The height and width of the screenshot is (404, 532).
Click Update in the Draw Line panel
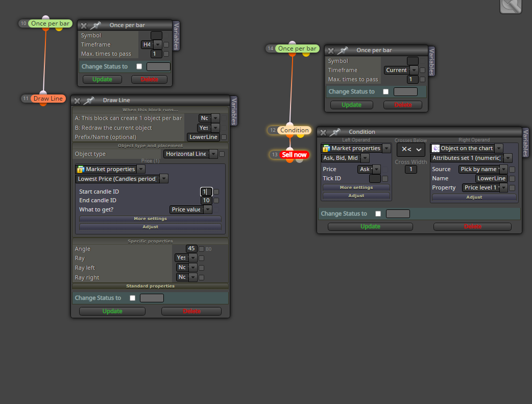pyautogui.click(x=112, y=312)
